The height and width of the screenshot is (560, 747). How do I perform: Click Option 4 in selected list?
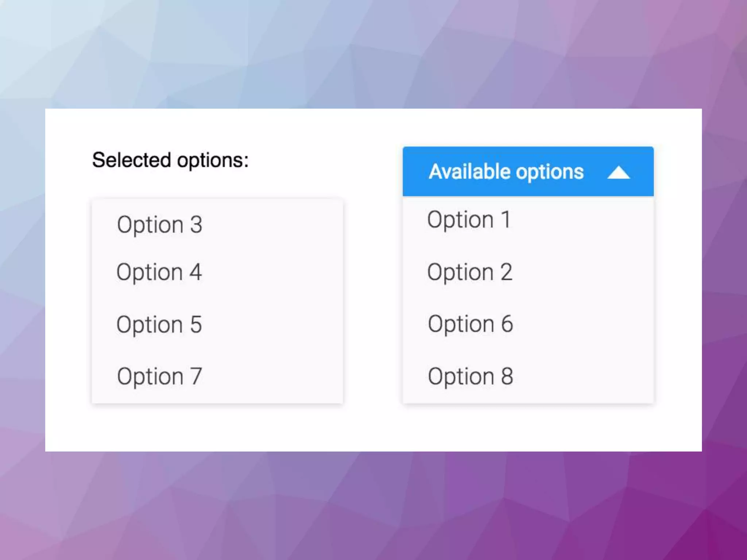pyautogui.click(x=159, y=272)
